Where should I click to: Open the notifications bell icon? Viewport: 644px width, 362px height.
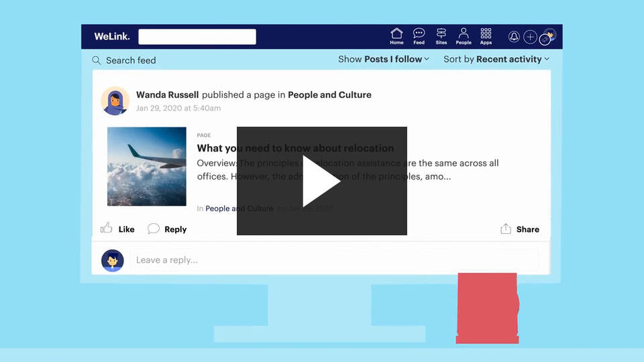click(514, 37)
